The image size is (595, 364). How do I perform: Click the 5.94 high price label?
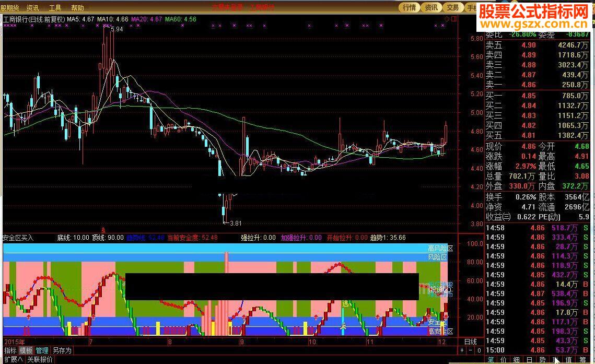coord(117,29)
